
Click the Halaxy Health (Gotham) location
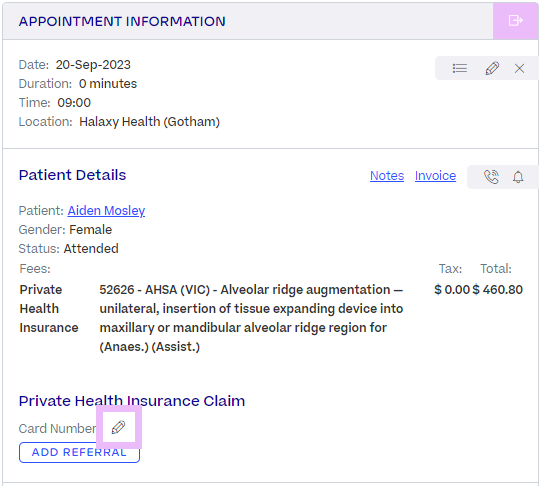point(149,122)
